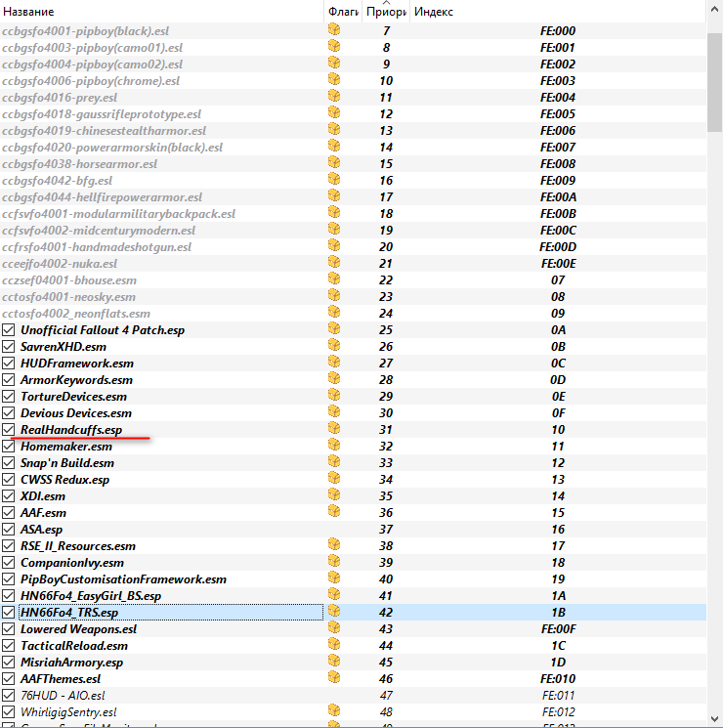Screen dimensions: 723x728
Task: Click index value 1B in highlighted row
Action: (558, 613)
